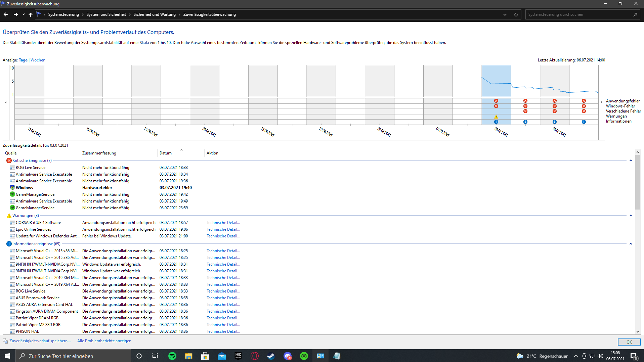Open the notification center icon
The height and width of the screenshot is (362, 644).
point(634,356)
